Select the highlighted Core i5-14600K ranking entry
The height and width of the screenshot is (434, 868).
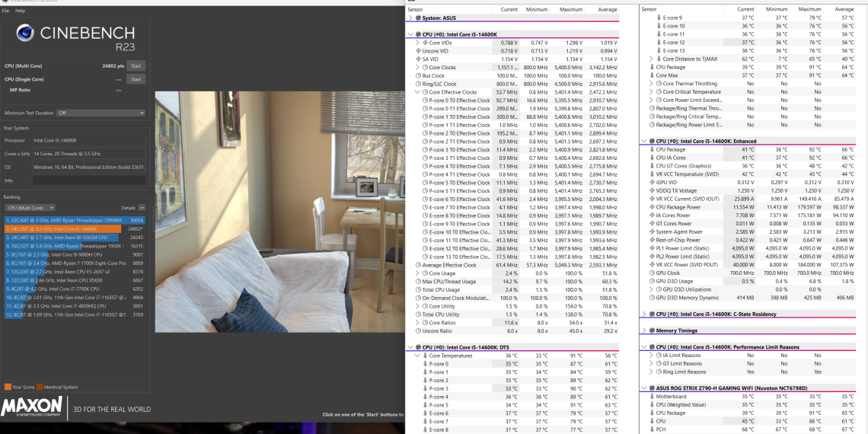coord(75,228)
